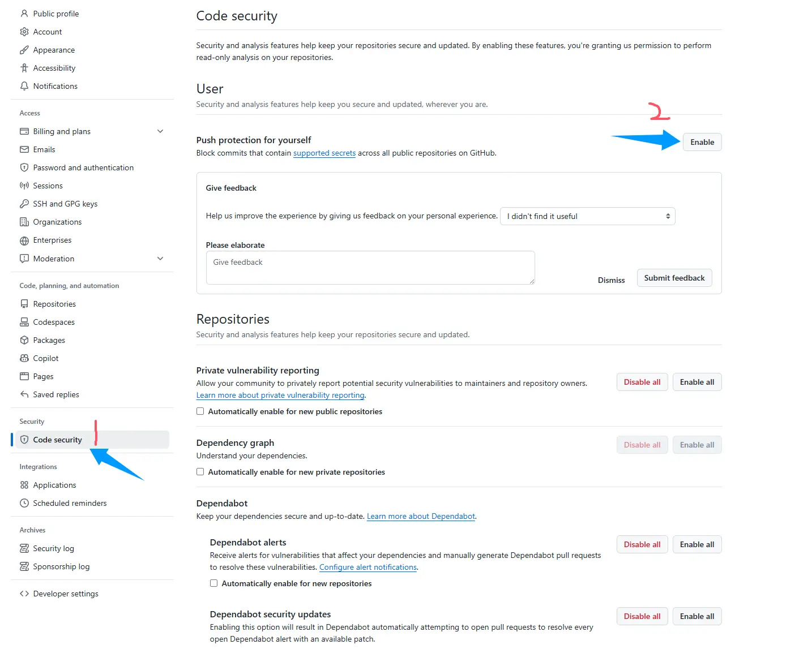812x649 pixels.
Task: Click the Give feedback text area
Action: [x=370, y=268]
